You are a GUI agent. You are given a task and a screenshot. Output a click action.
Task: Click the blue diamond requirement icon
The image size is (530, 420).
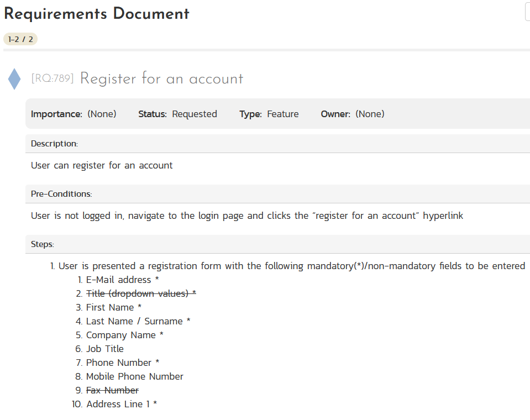[14, 79]
